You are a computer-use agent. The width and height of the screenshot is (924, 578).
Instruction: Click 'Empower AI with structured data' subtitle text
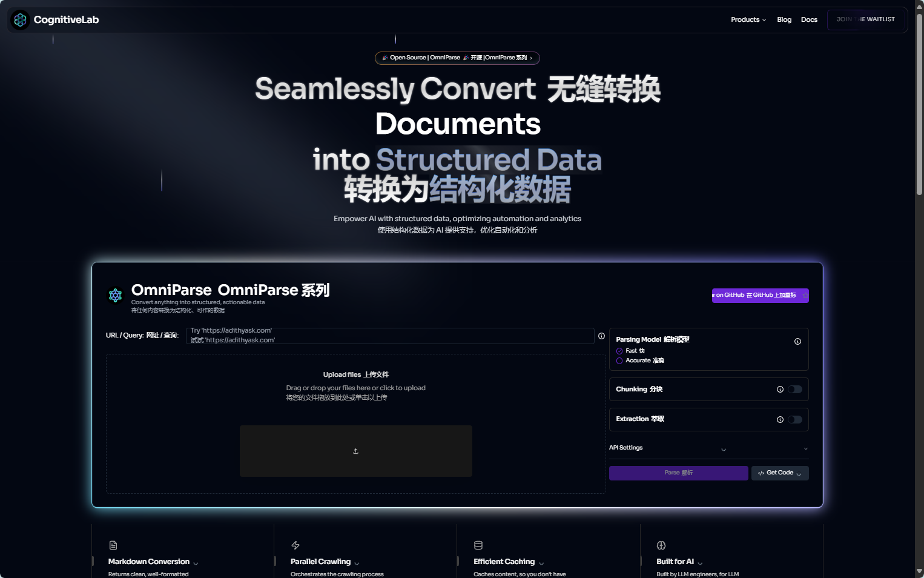(457, 219)
